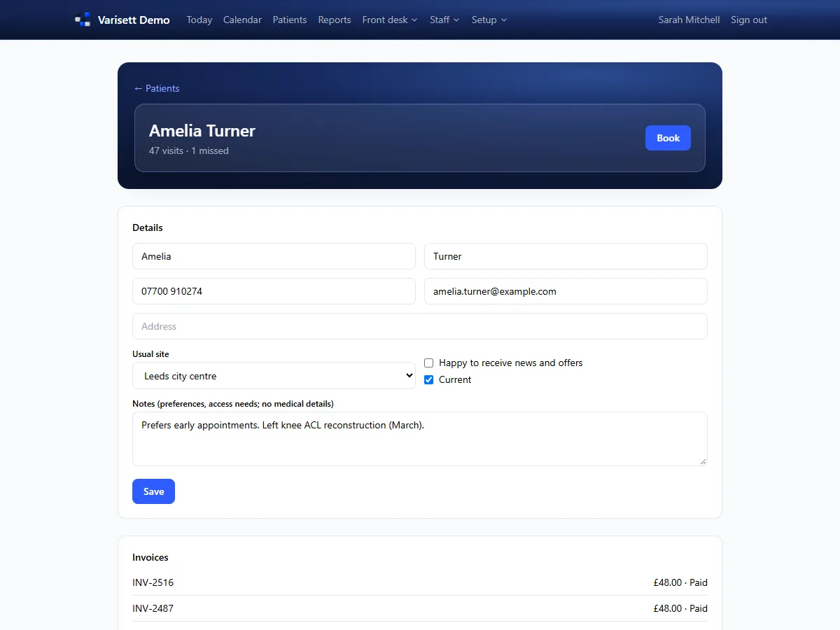Focus the empty Address field
Image resolution: width=840 pixels, height=630 pixels.
(420, 326)
